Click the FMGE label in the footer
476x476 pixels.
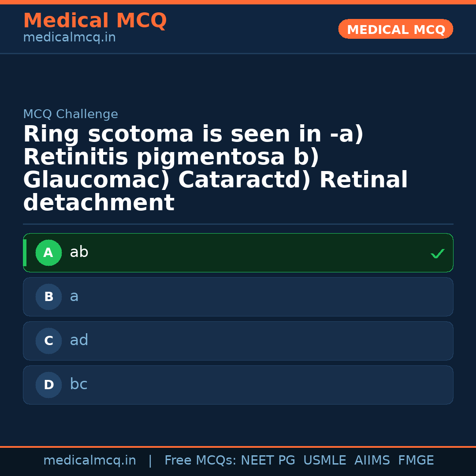pos(416,460)
